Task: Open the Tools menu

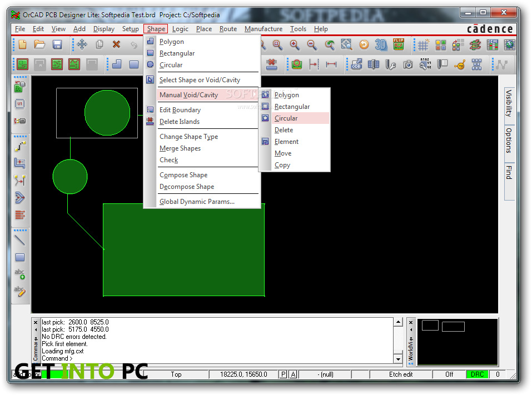Action: [x=298, y=29]
